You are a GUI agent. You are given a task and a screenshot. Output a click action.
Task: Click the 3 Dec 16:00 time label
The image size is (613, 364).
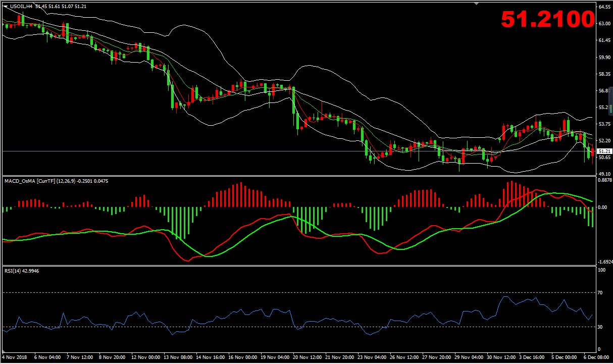pyautogui.click(x=533, y=357)
